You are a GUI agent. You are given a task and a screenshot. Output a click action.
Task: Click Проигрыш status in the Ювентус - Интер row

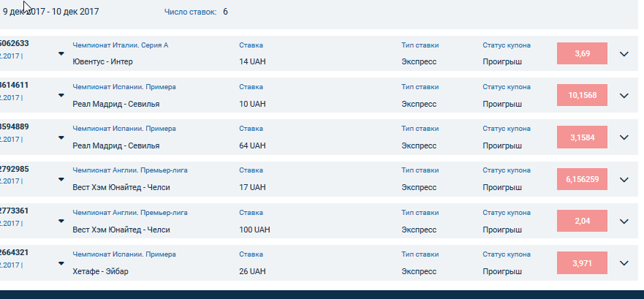502,62
